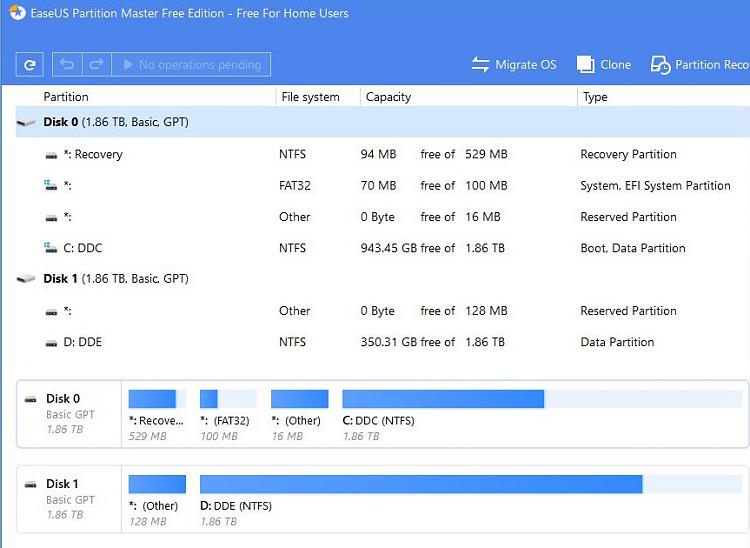Image resolution: width=750 pixels, height=548 pixels.
Task: Click the 'Data Partition' type of D: DDE
Action: coord(617,342)
